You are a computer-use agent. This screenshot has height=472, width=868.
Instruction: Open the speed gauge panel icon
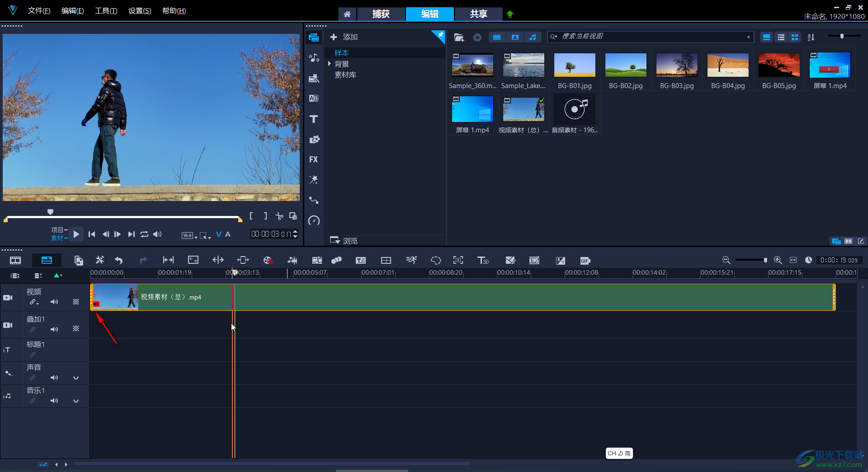point(314,220)
